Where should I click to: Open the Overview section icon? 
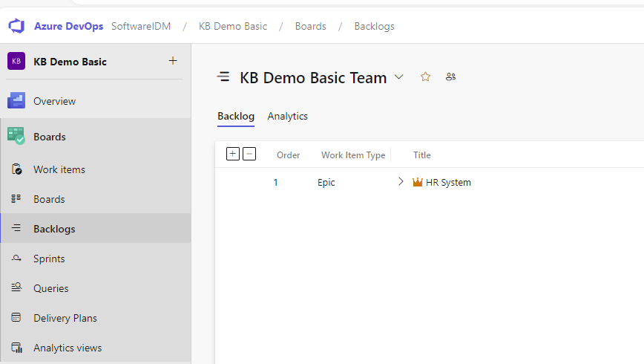coord(16,101)
